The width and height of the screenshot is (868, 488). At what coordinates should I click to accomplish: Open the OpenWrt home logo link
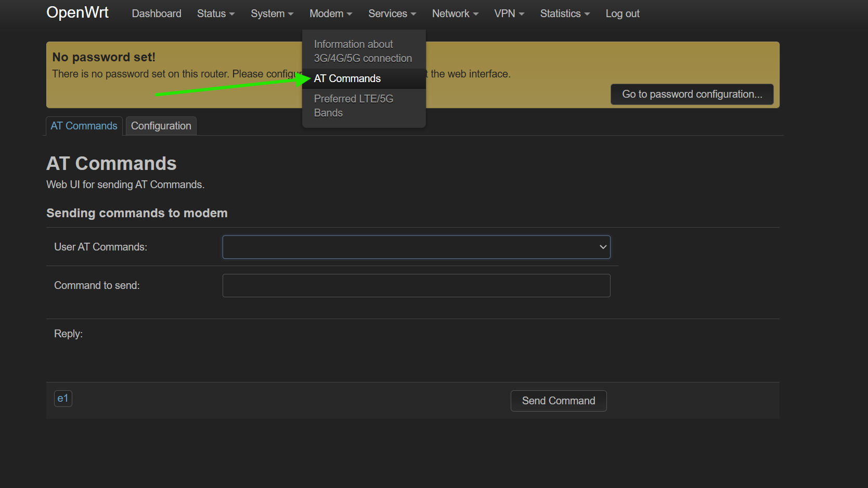77,13
